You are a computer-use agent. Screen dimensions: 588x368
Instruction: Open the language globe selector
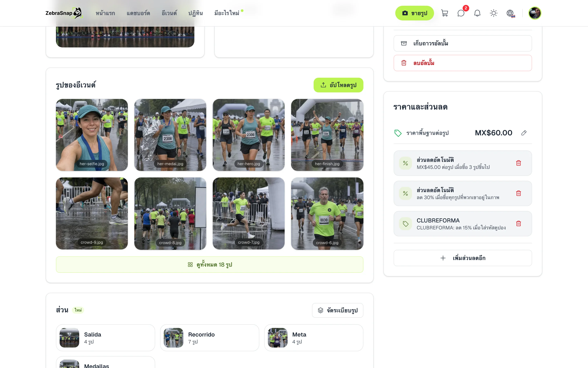[x=510, y=13]
